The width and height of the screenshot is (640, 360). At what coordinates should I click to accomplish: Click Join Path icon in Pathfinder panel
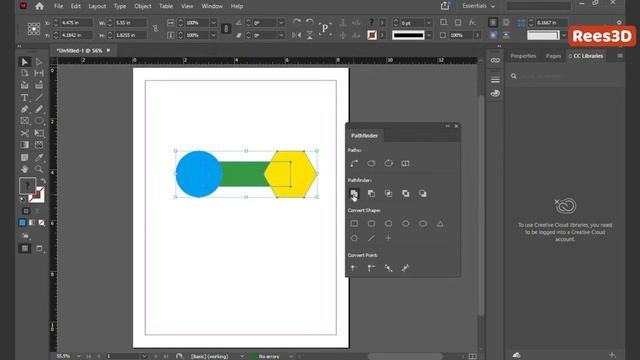[x=354, y=163]
